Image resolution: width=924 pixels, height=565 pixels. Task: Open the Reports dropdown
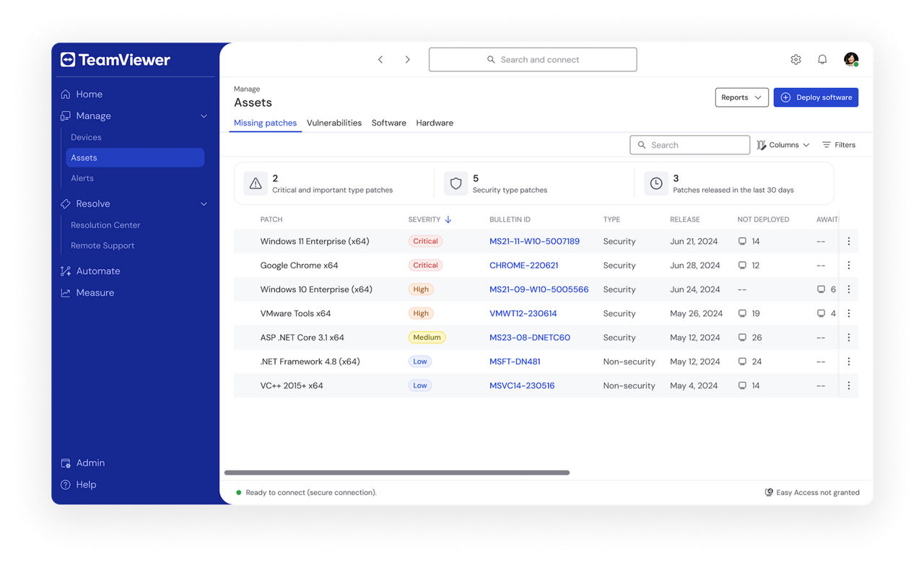(x=741, y=97)
